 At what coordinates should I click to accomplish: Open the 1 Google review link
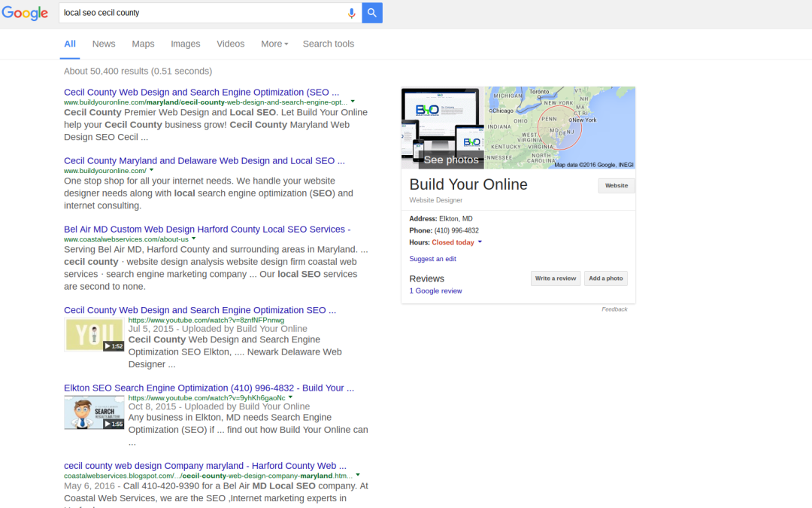(435, 291)
